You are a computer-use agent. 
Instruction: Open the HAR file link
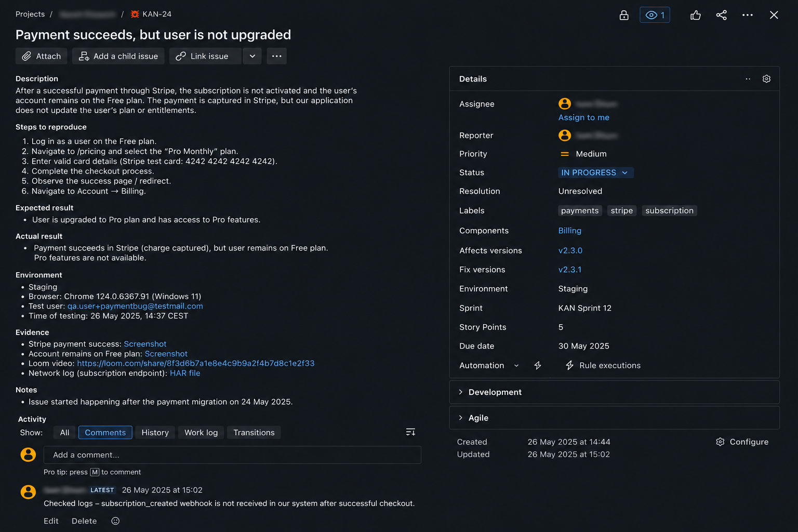click(185, 373)
